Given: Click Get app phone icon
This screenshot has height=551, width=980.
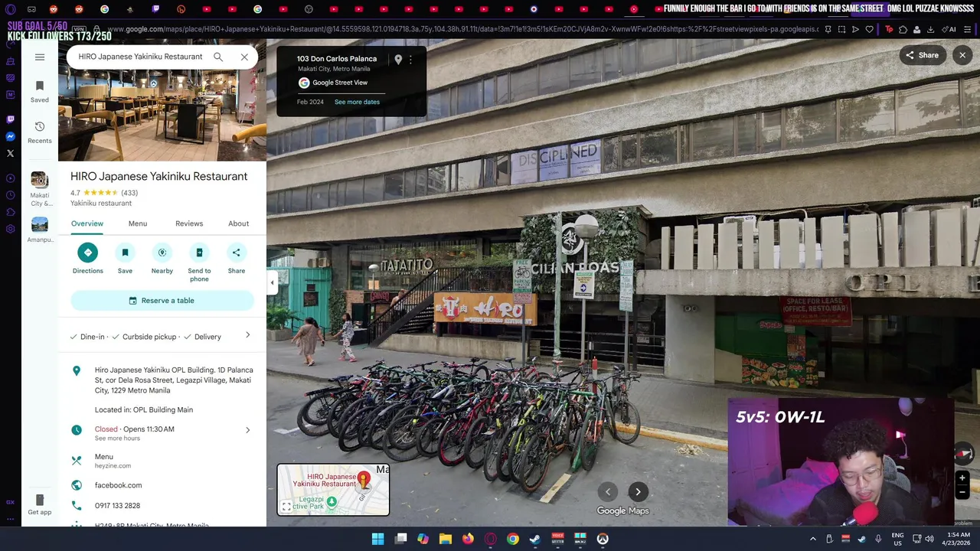Looking at the screenshot, I should [x=40, y=500].
